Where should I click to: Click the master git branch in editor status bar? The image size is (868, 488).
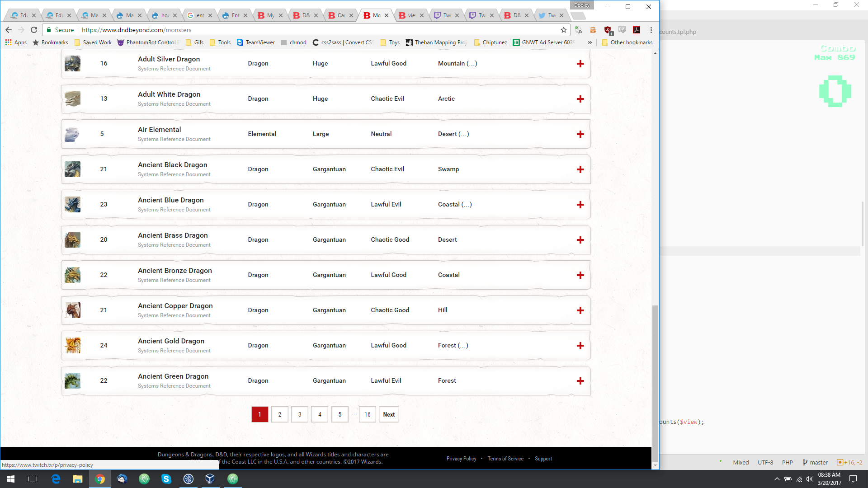[815, 462]
